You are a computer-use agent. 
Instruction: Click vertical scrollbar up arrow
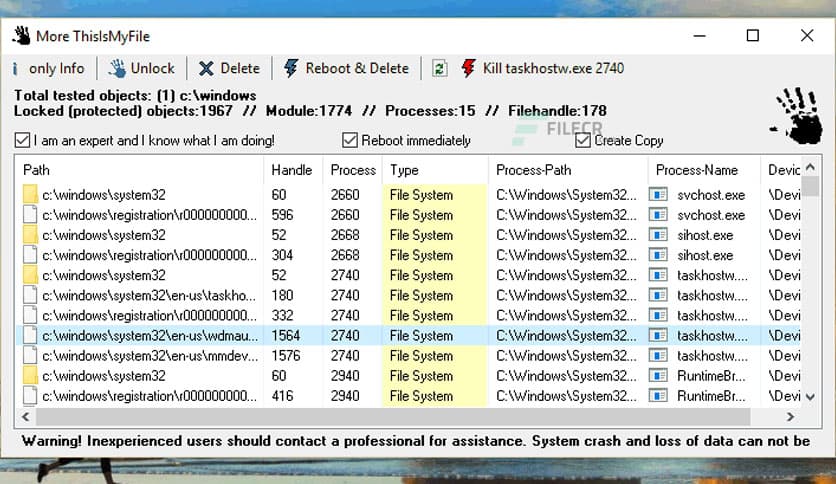(810, 167)
